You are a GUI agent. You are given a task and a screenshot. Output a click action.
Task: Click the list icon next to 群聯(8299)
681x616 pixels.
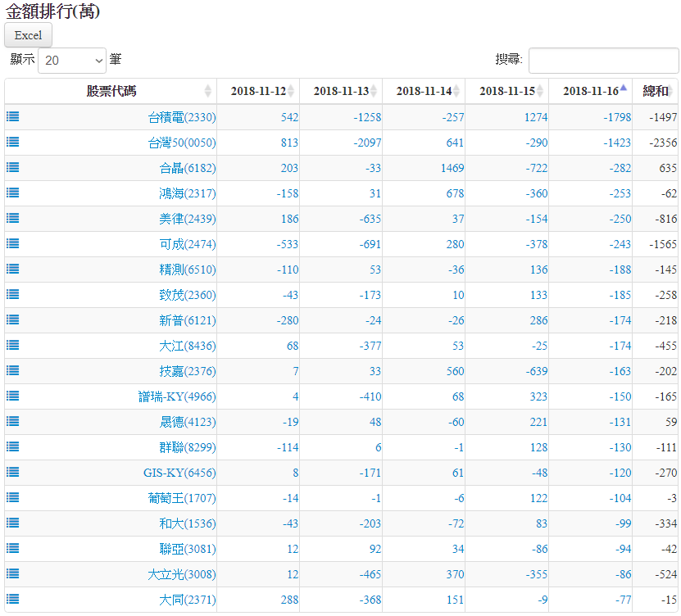point(13,447)
